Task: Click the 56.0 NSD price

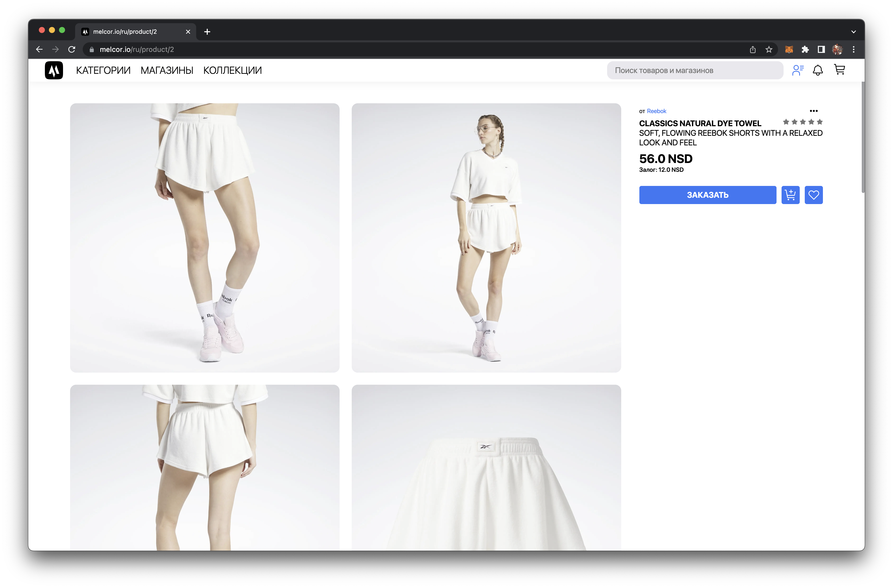Action: pos(666,159)
